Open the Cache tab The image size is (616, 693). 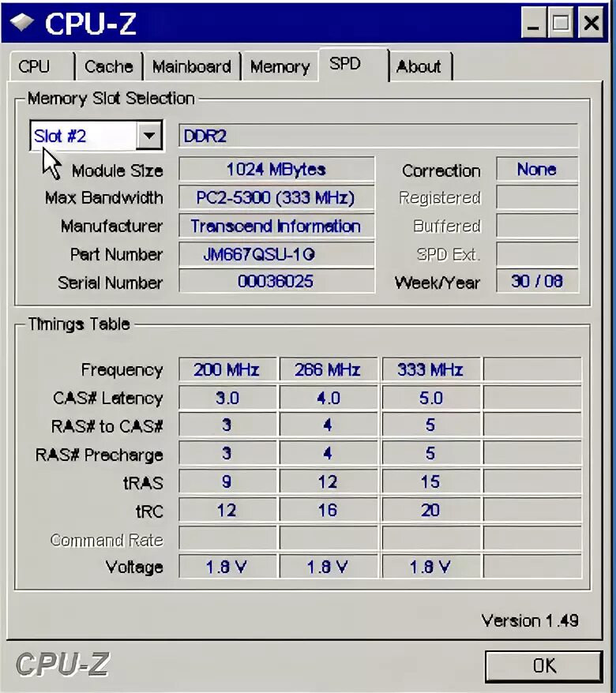click(109, 67)
